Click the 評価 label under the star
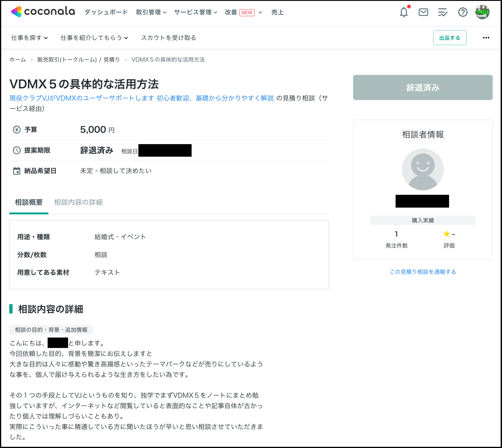502x448 pixels. pos(449,246)
